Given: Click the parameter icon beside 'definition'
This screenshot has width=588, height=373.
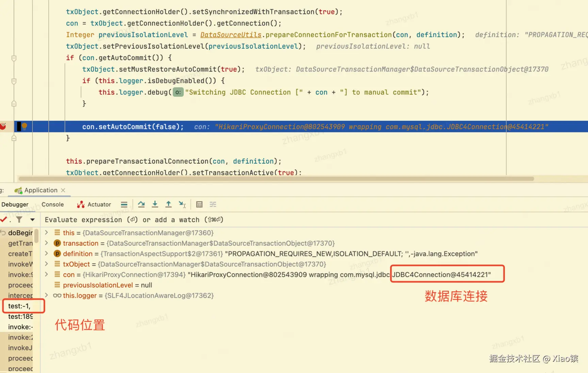Looking at the screenshot, I should click(57, 254).
